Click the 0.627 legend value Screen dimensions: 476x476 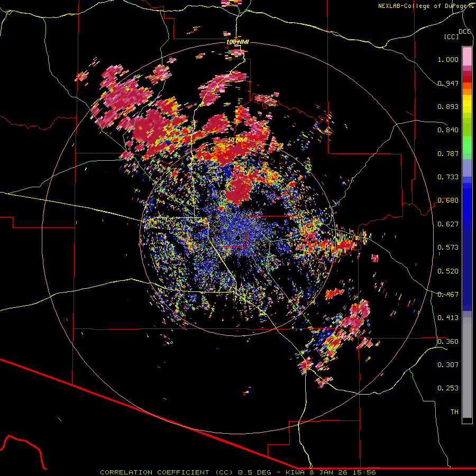coord(448,224)
